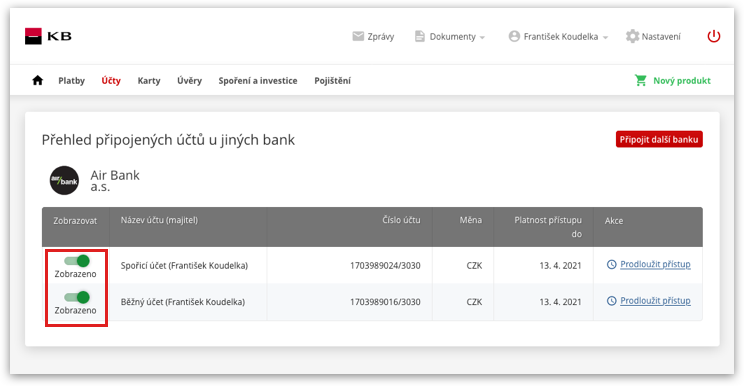Click the Přehled připojených účtů heading
The width and height of the screenshot is (744, 386).
[168, 140]
